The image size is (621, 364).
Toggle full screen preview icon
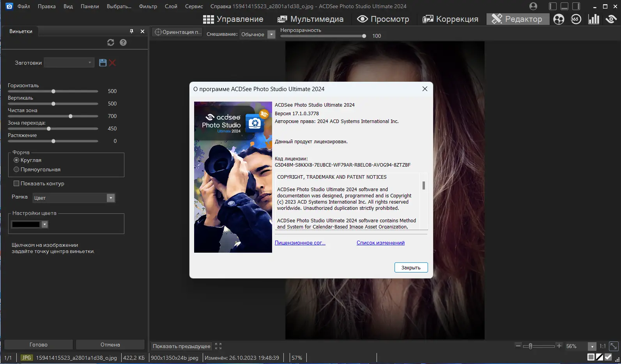tap(218, 346)
